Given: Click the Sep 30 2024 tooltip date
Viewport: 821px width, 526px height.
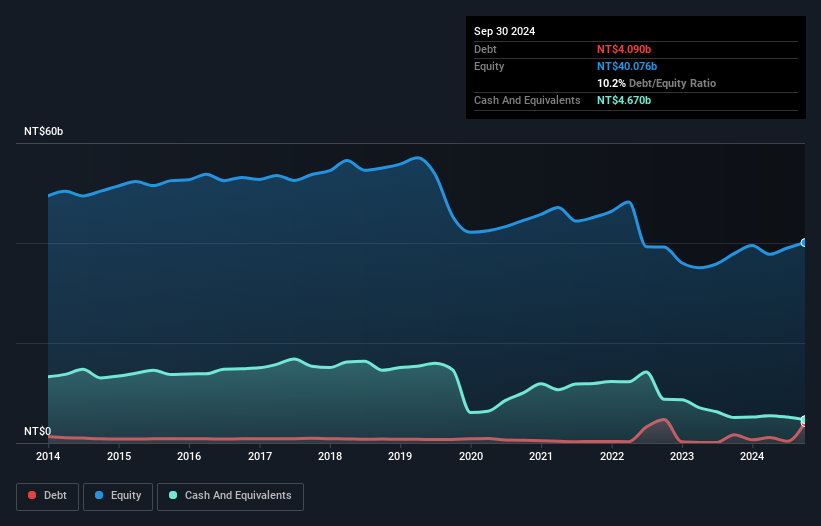Looking at the screenshot, I should (x=505, y=31).
